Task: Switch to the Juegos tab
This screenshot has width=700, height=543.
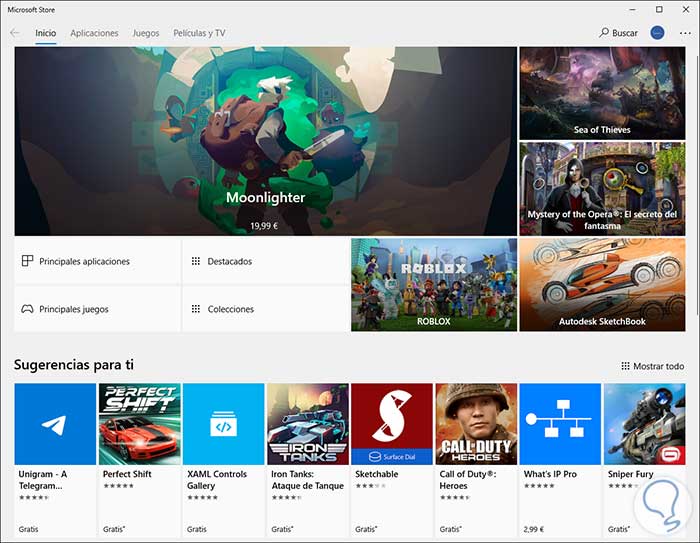Action: point(146,33)
